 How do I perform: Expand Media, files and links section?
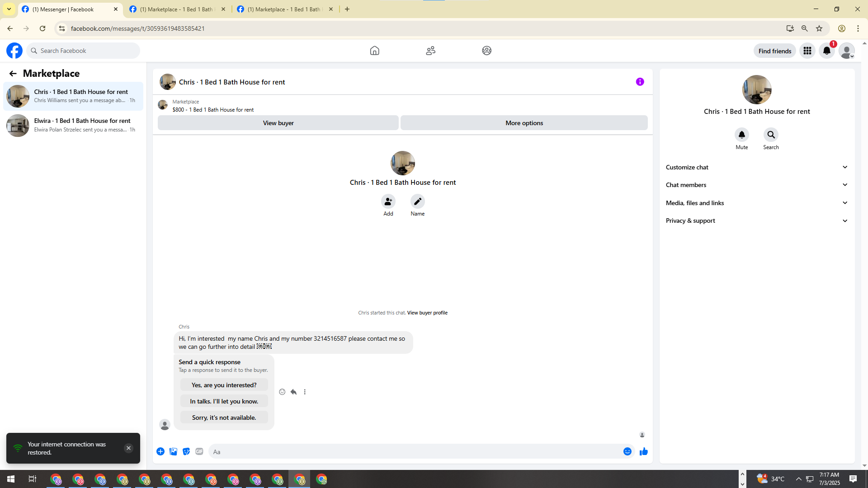click(x=756, y=203)
